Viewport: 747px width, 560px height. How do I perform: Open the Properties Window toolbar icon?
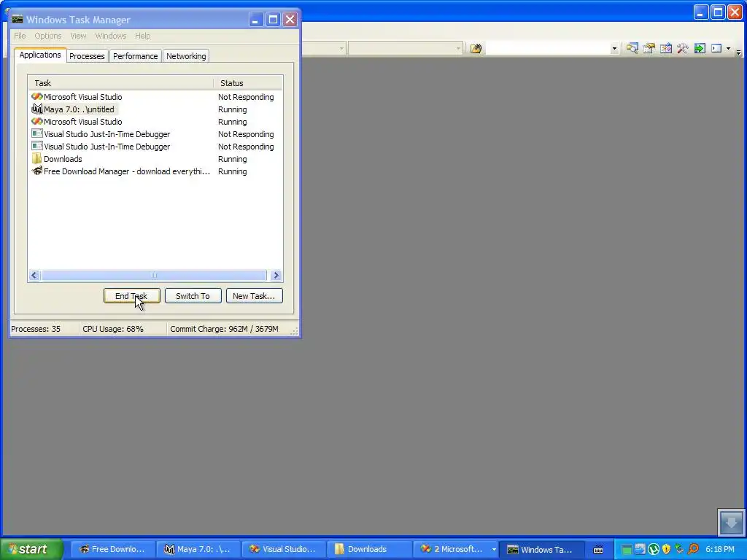(x=649, y=48)
